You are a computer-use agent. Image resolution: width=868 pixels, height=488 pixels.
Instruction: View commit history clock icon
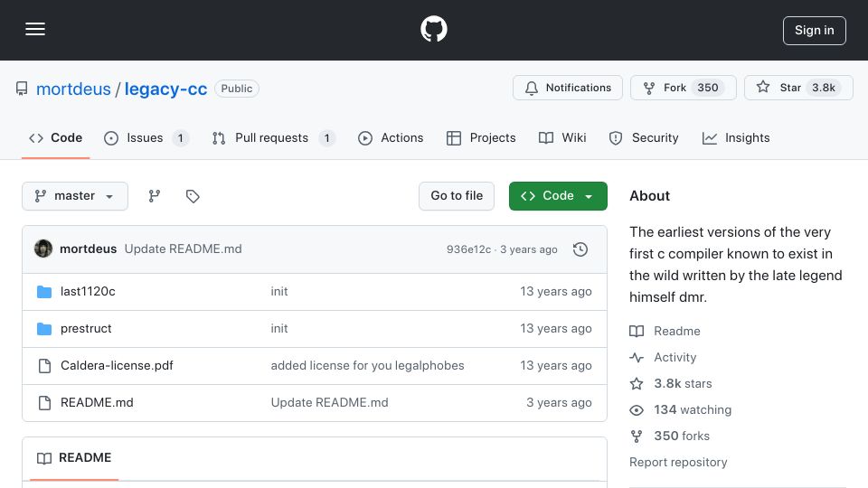pos(580,249)
